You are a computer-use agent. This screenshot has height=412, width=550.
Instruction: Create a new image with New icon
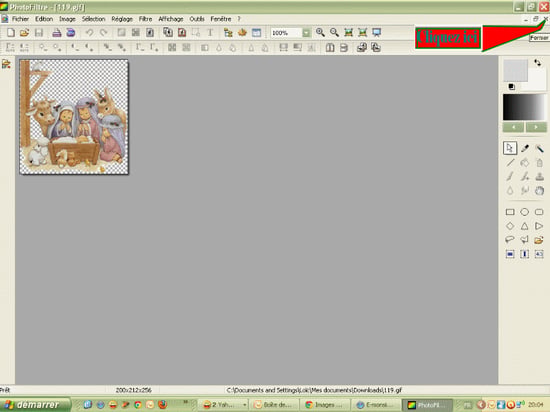coord(11,33)
